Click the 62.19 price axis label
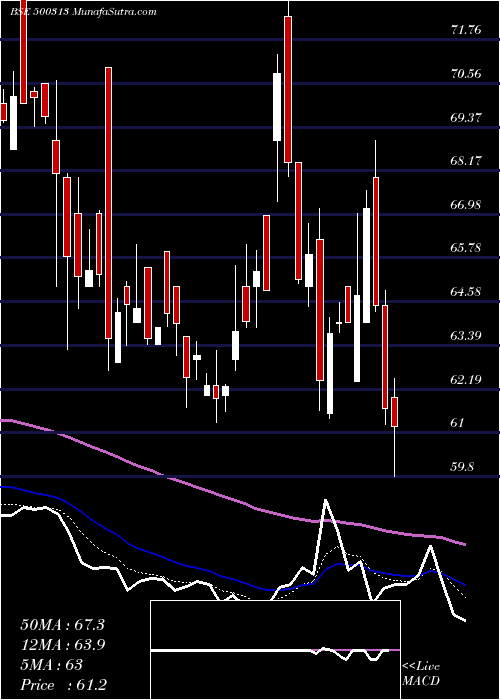The height and width of the screenshot is (700, 500). (x=467, y=379)
